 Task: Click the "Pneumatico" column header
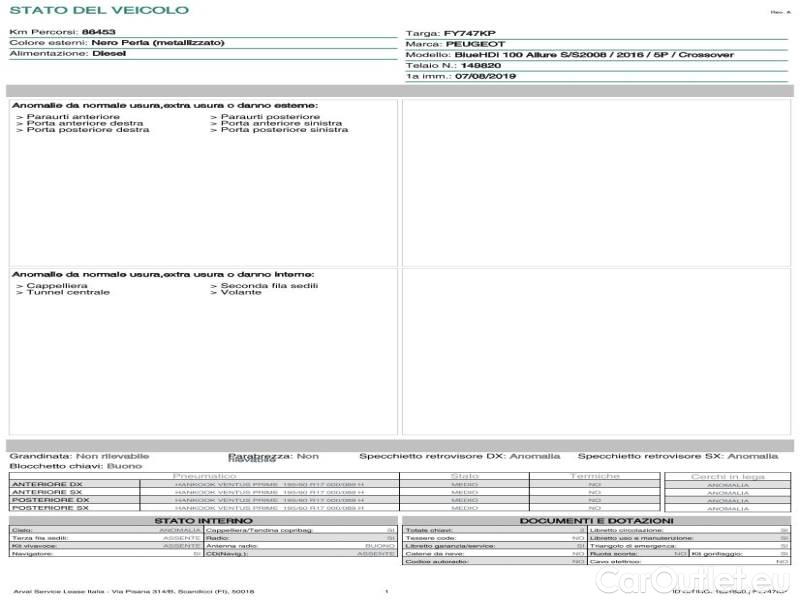point(204,476)
